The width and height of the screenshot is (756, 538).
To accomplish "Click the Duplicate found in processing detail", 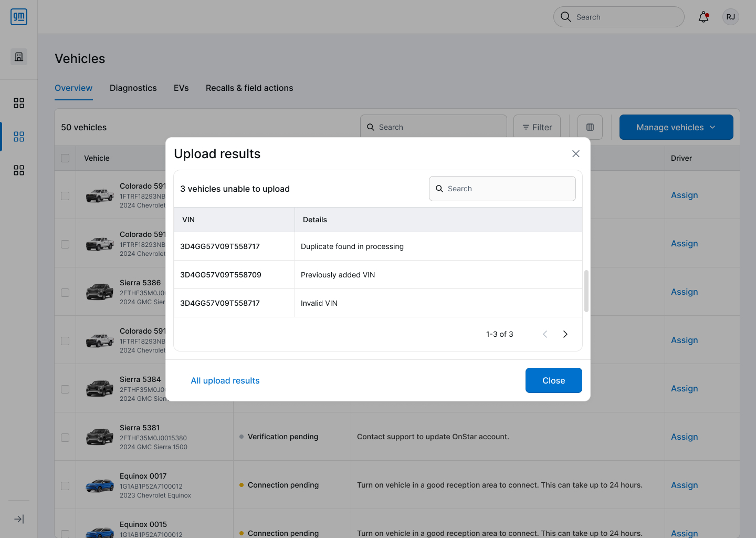I will (352, 246).
